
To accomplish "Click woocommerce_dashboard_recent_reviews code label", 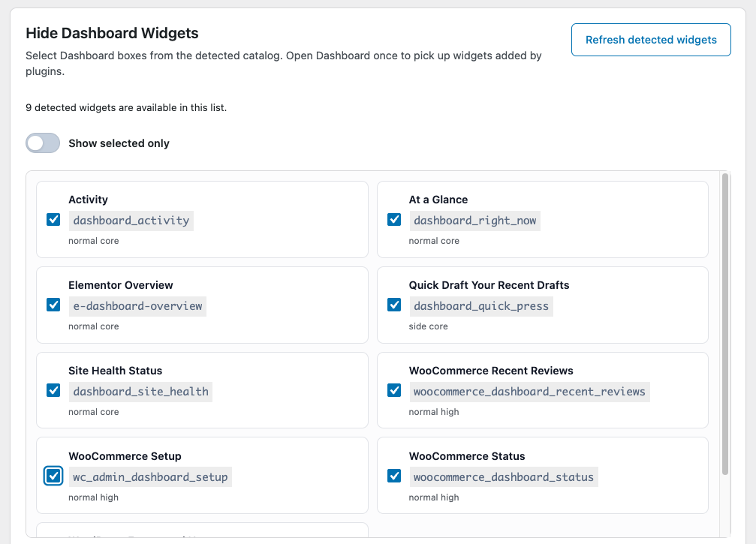I will (x=529, y=391).
